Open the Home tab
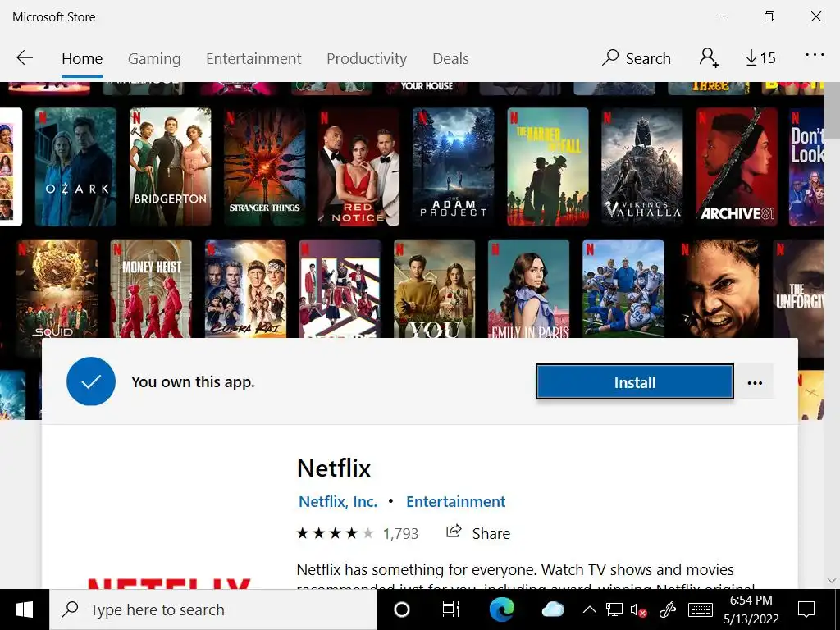This screenshot has height=630, width=840. point(82,58)
